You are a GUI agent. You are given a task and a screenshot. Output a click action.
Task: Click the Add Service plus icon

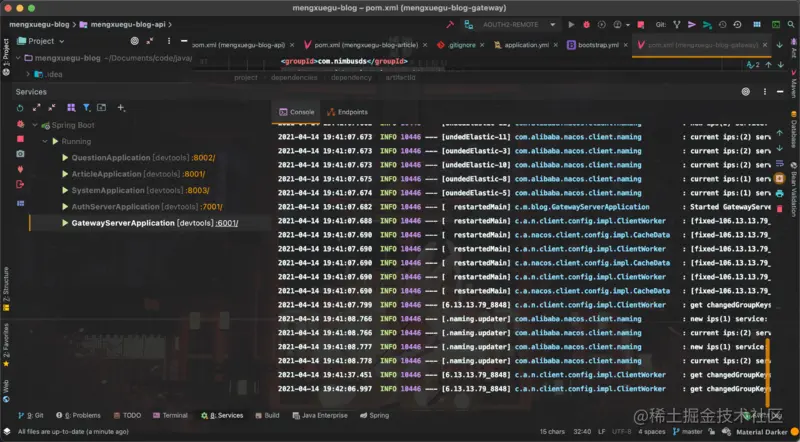click(x=121, y=108)
